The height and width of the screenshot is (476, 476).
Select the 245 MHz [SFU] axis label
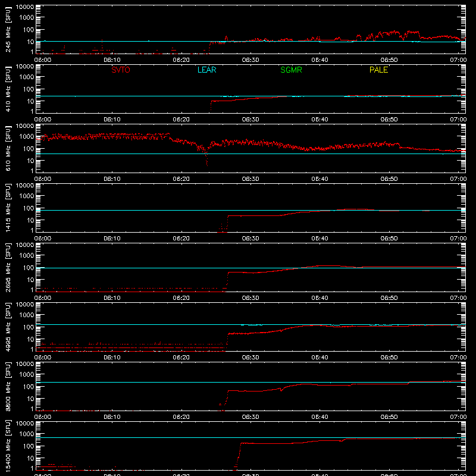point(8,29)
